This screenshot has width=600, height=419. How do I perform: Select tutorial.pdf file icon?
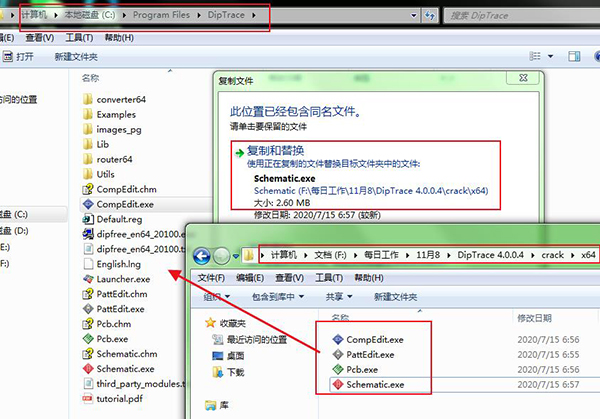tap(88, 399)
